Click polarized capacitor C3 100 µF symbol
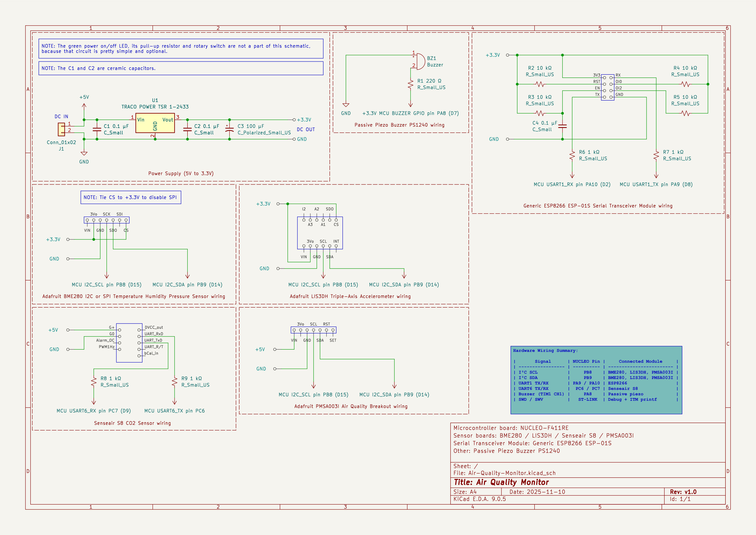756x535 pixels. click(x=229, y=130)
